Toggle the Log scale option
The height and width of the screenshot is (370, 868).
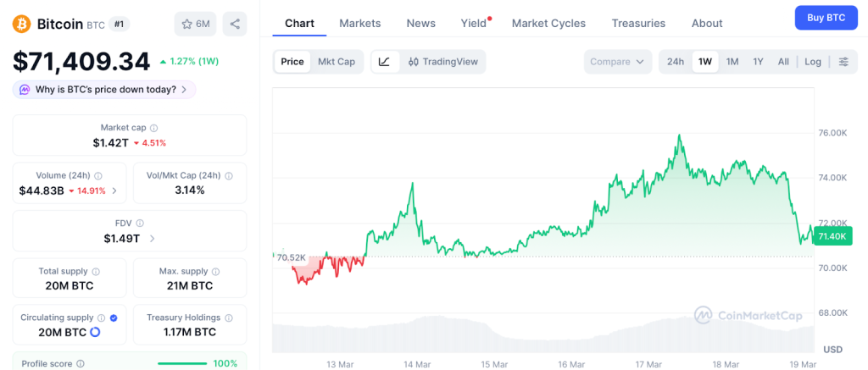813,62
